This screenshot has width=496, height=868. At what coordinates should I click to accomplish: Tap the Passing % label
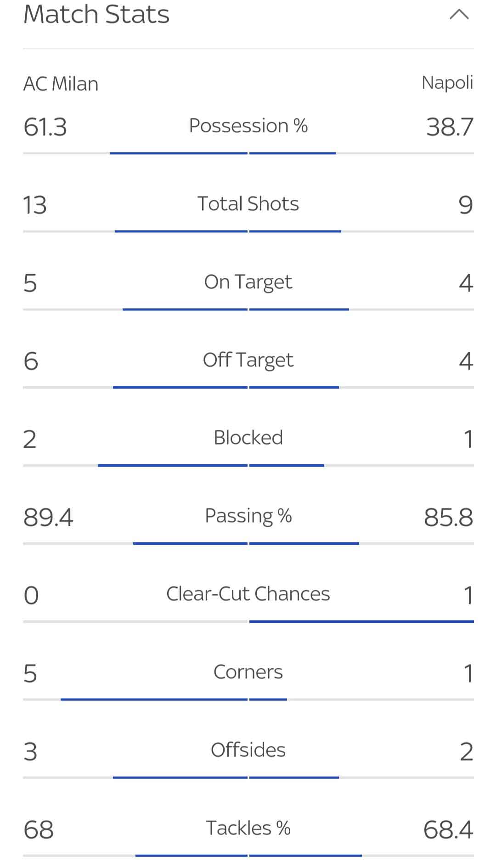pos(248,516)
